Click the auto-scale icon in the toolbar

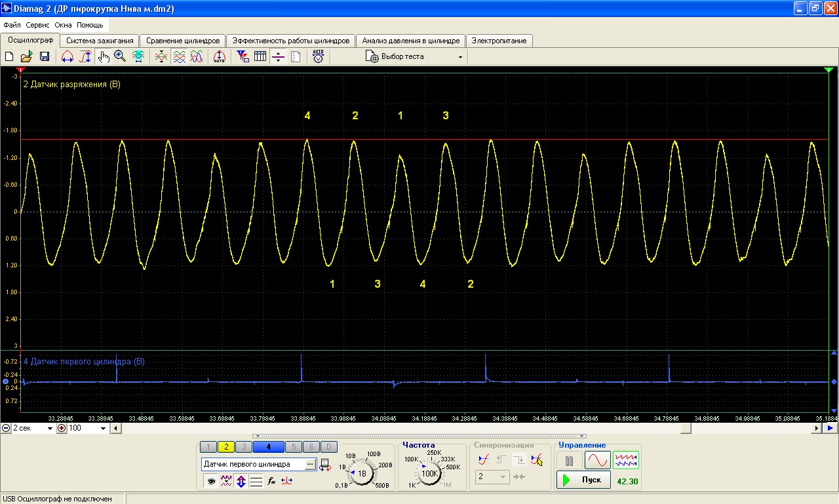pos(219,57)
